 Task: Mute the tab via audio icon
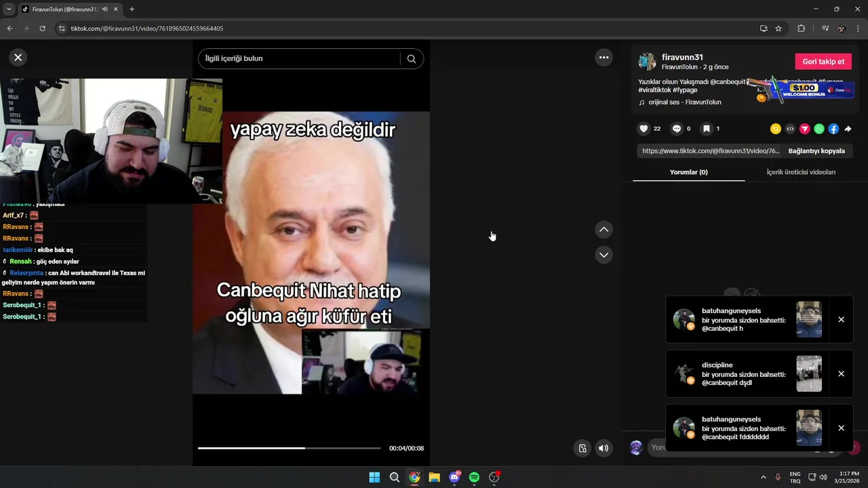tap(105, 9)
